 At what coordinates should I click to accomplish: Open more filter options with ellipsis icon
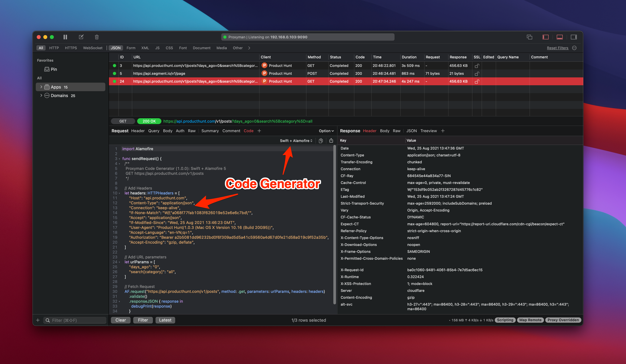coord(574,48)
